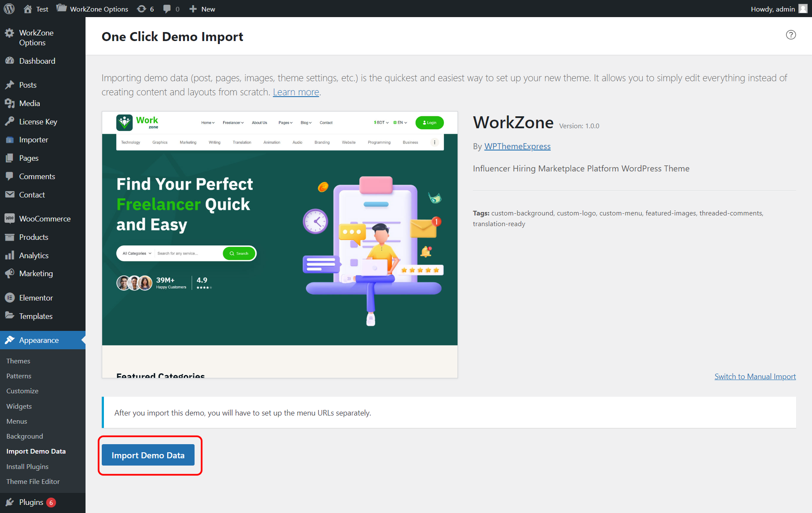Select the Import Demo Data submenu item
The width and height of the screenshot is (812, 513).
[36, 451]
